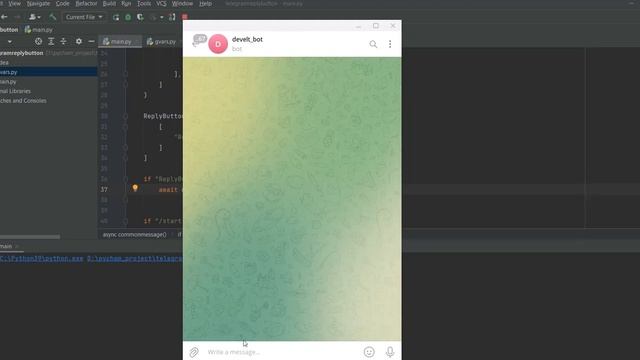This screenshot has height=360, width=640.
Task: Expand the Project view dropdown arrow
Action: (x=10, y=41)
